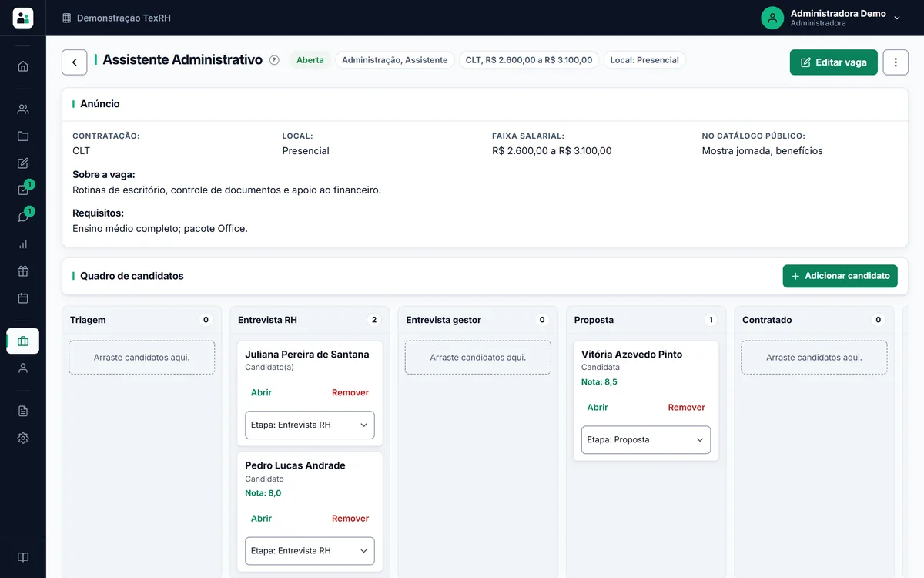Open the home icon in sidebar
Screen dimensions: 924x578
(x=23, y=66)
